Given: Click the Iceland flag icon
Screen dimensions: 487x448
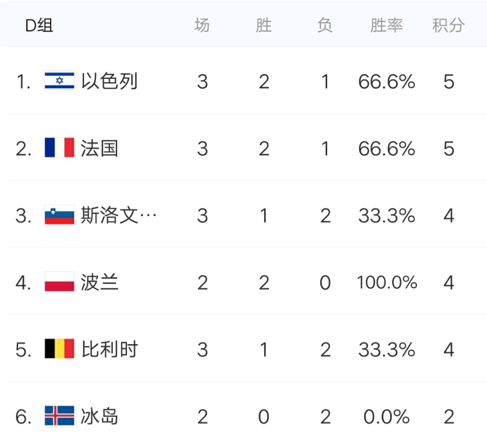Looking at the screenshot, I should tap(59, 417).
